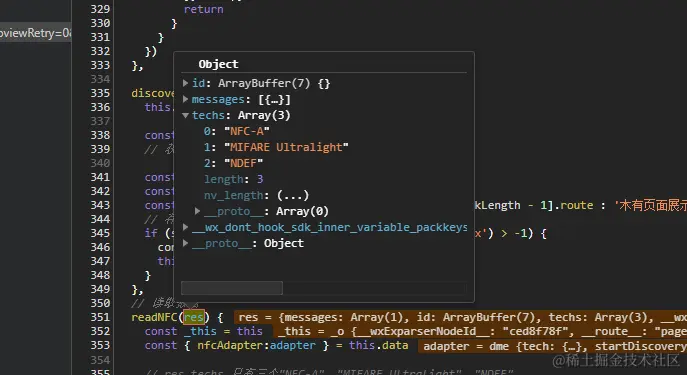This screenshot has height=375, width=687.
Task: Click the Object popup title
Action: coord(218,64)
